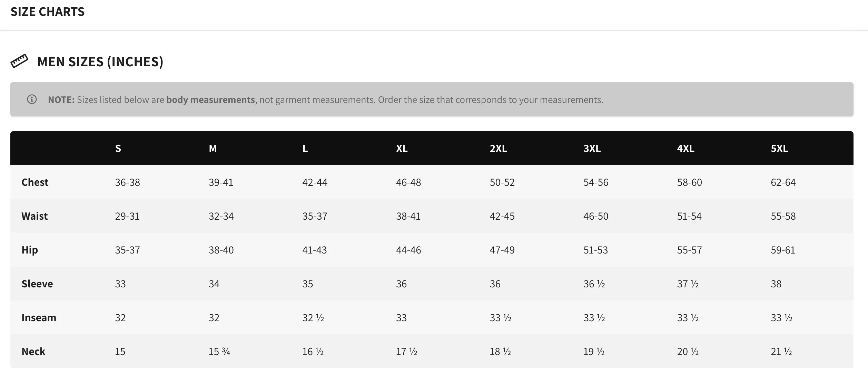Click the SIZE CHARTS page heading
The width and height of the screenshot is (868, 382).
tap(48, 12)
